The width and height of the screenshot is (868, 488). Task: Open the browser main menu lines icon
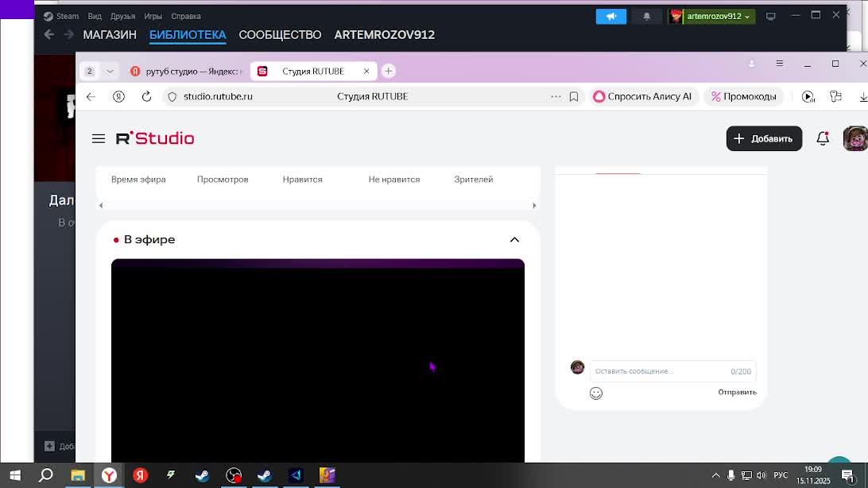(780, 64)
